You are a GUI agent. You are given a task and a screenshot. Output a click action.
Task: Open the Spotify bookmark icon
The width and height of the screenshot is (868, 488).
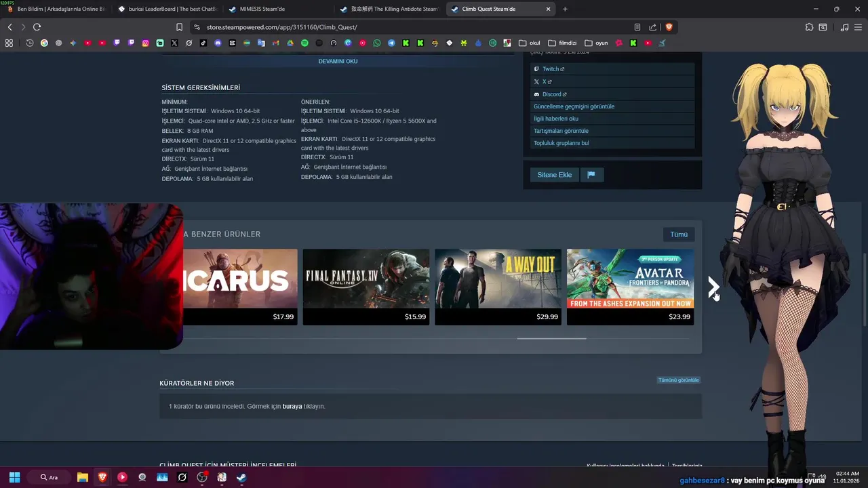point(304,43)
